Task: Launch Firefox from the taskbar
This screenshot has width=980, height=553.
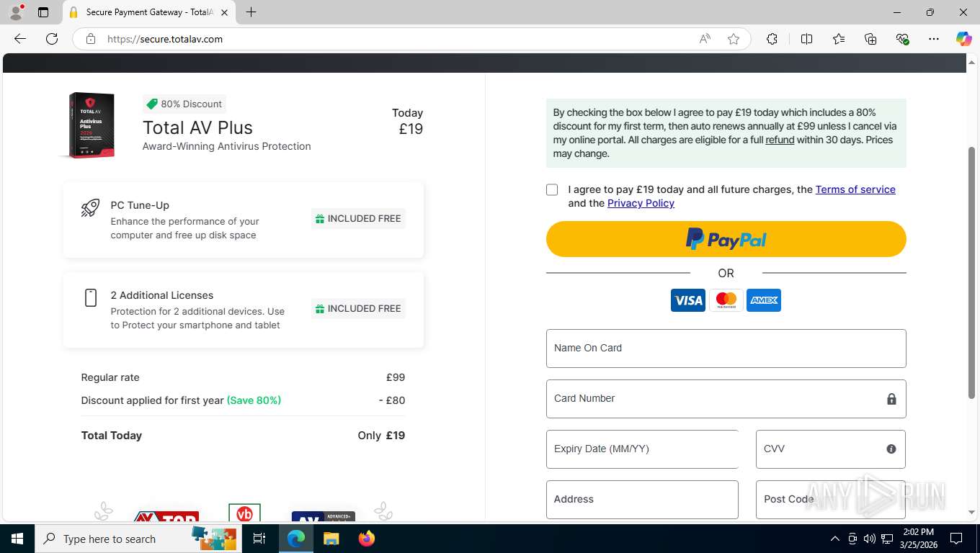Action: [x=367, y=539]
